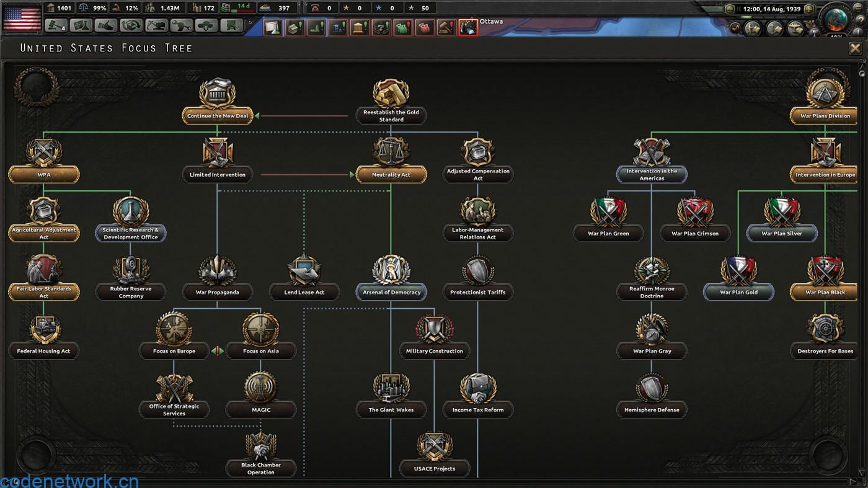Click the political power value 1401
868x488 pixels.
click(59, 8)
